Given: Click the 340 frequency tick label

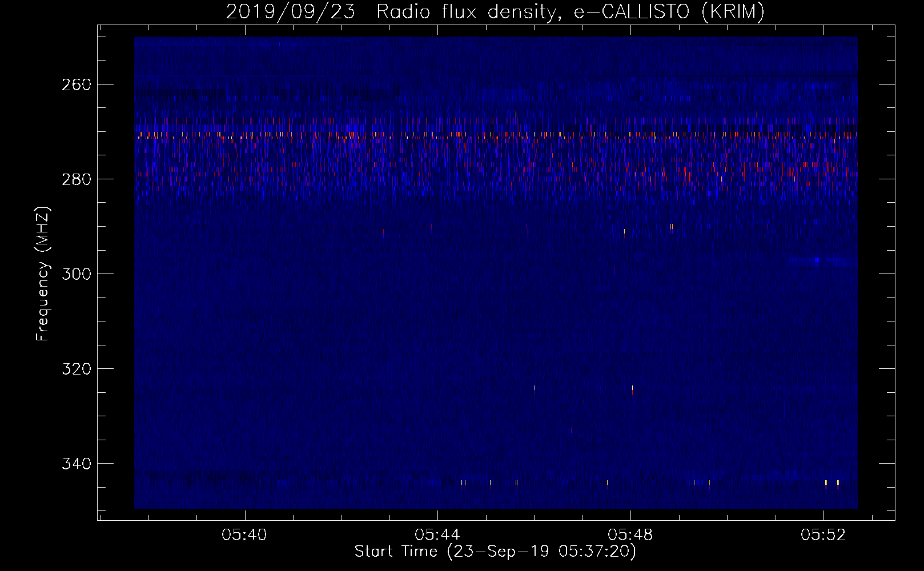Looking at the screenshot, I should (x=76, y=464).
